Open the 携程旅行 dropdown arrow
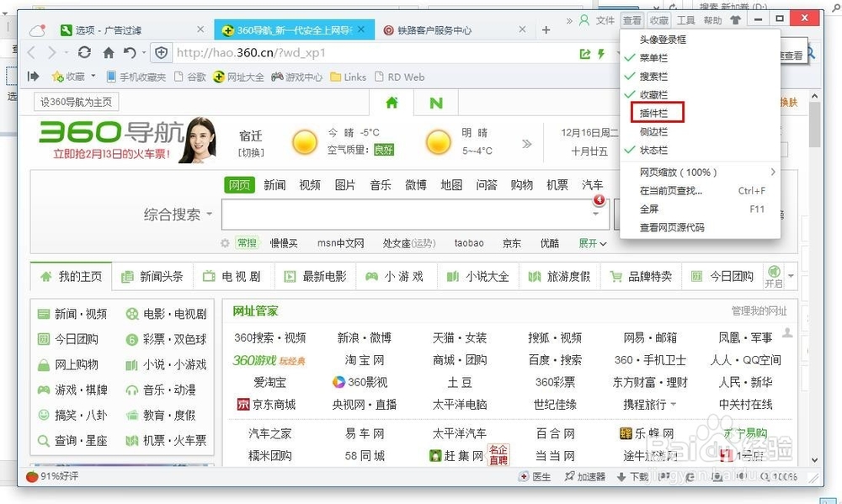This screenshot has height=504, width=842. click(x=674, y=404)
